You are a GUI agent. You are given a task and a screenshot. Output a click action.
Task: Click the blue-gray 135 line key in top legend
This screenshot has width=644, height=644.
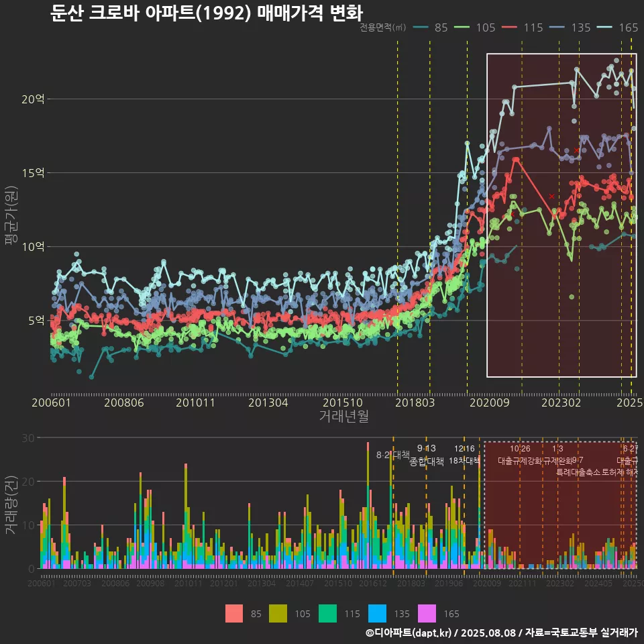[557, 28]
